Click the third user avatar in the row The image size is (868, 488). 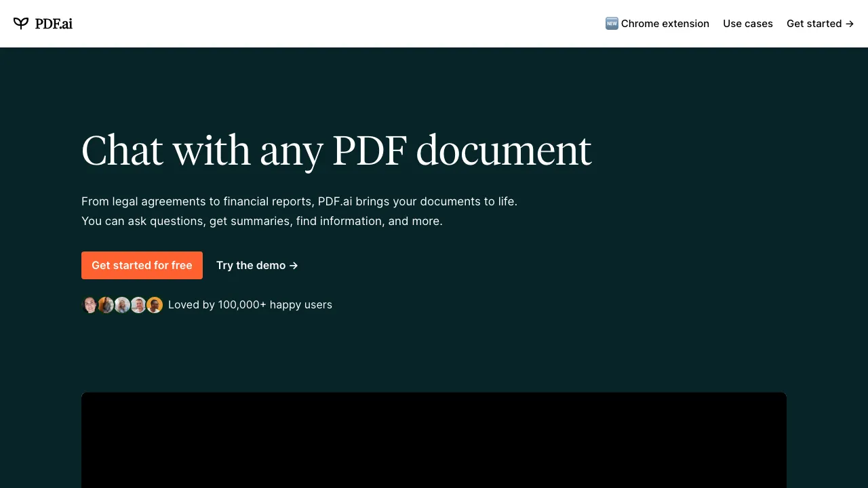[122, 305]
